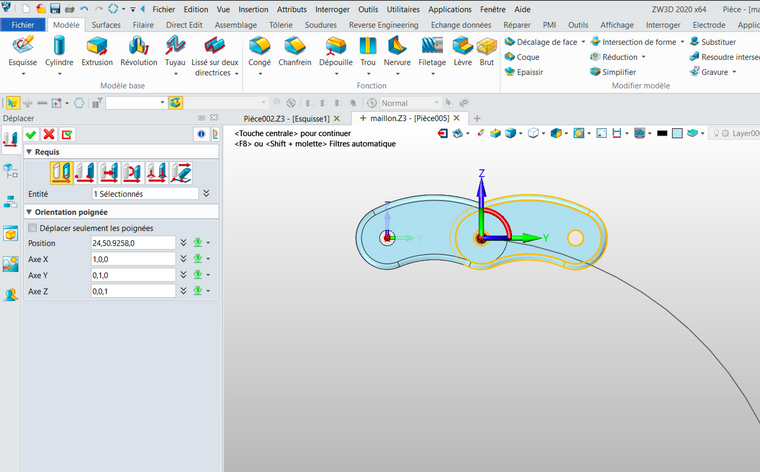The width and height of the screenshot is (760, 472).
Task: Click the Brut stock tool
Action: tap(487, 52)
